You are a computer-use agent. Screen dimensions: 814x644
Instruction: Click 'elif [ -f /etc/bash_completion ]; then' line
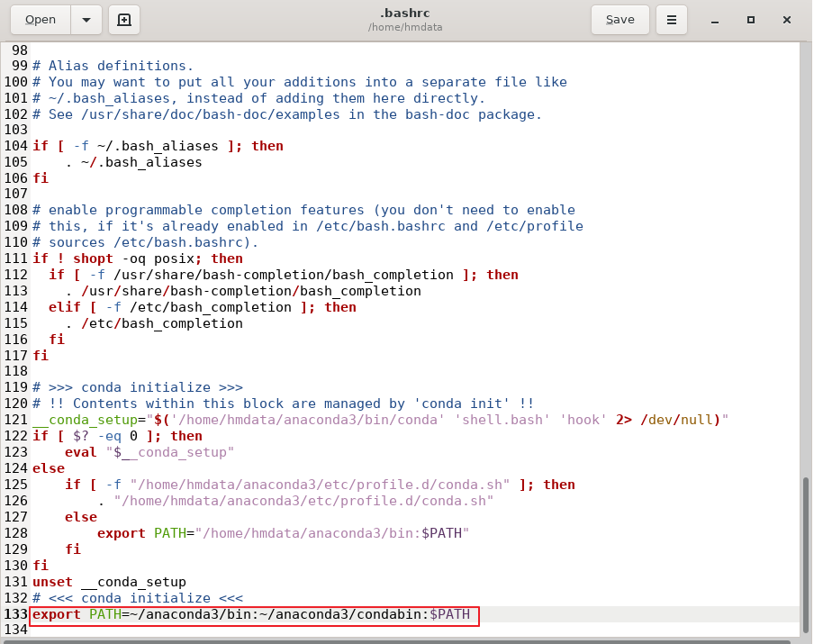203,307
